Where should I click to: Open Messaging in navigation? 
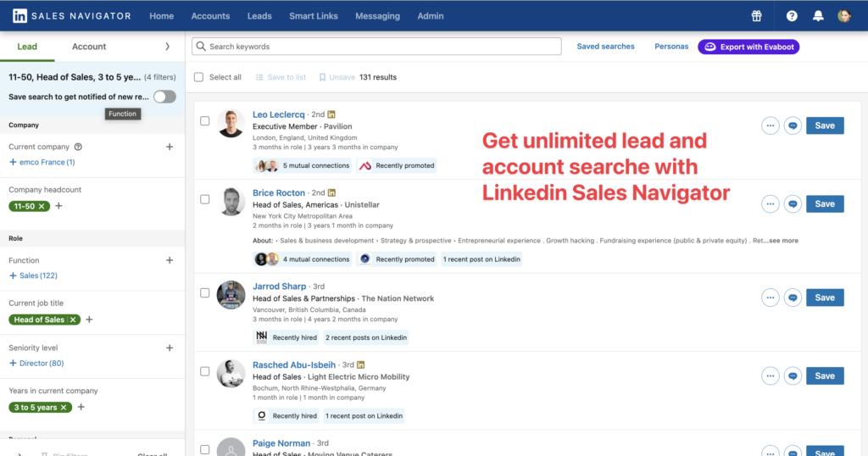377,16
